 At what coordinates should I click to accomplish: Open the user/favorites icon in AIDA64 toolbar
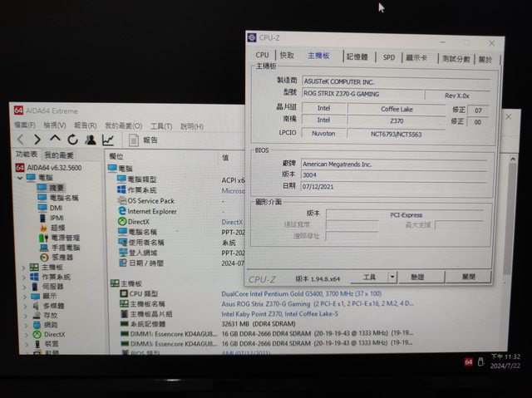[90, 140]
